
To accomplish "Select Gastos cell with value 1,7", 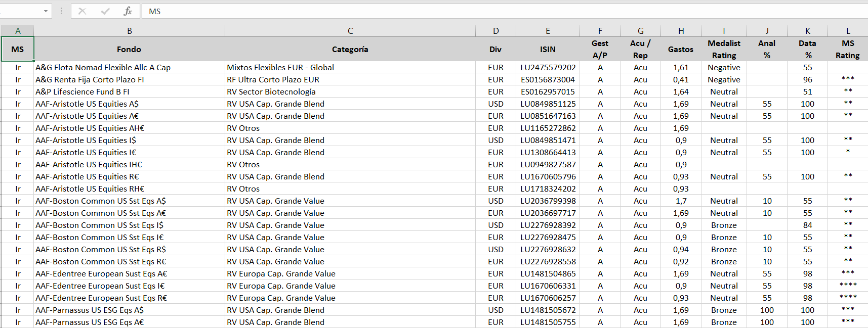I will tap(681, 201).
